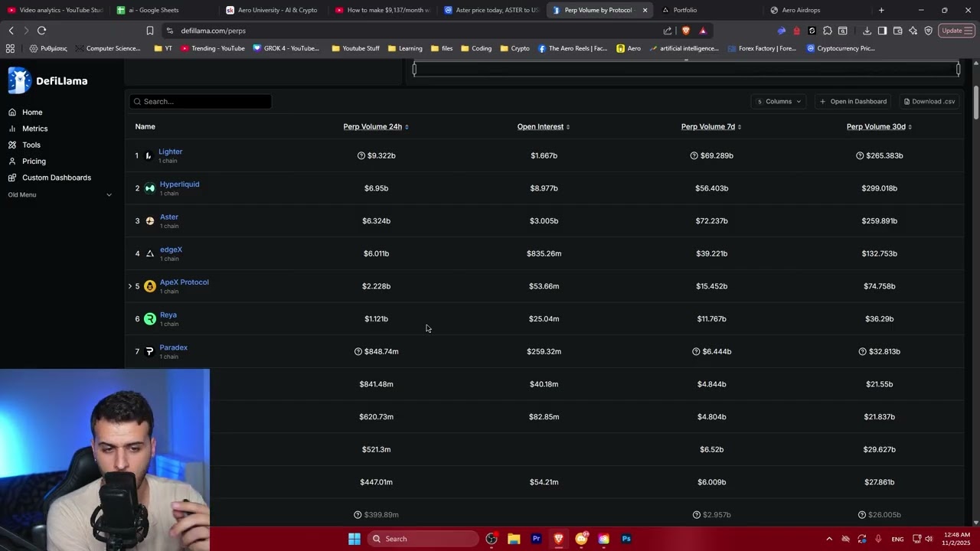
Task: Click the right chart range handle
Action: (958, 69)
